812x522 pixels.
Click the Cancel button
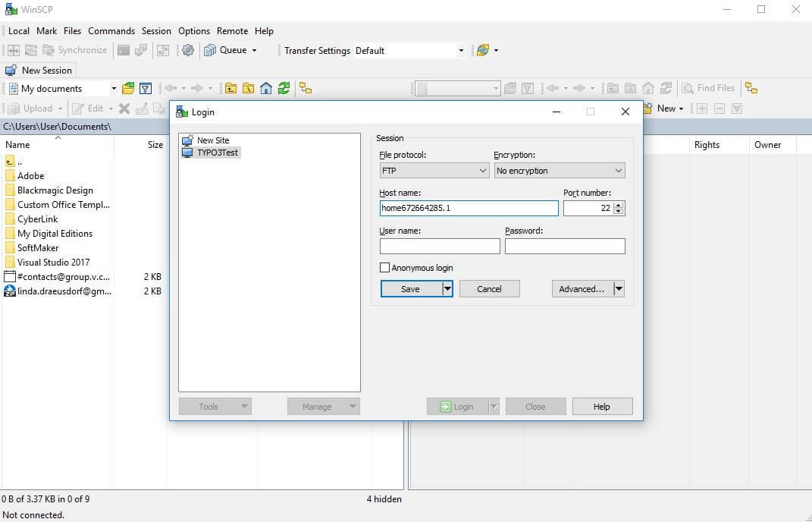coord(489,289)
